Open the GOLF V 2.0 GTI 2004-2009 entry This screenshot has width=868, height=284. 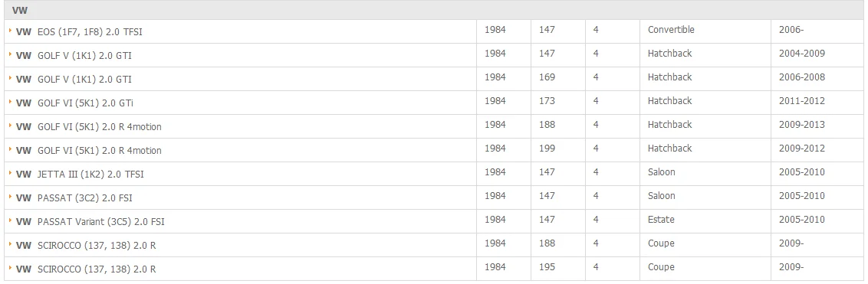coord(74,56)
